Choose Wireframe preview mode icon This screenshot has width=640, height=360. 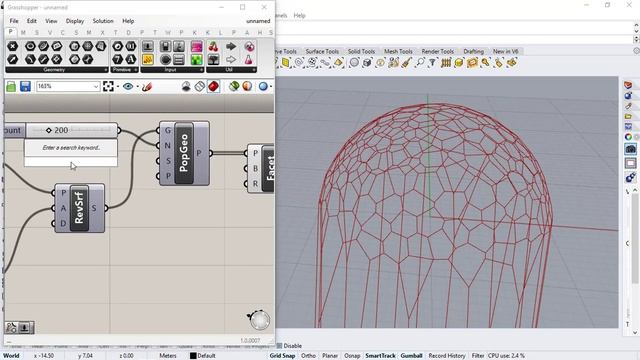[x=200, y=86]
